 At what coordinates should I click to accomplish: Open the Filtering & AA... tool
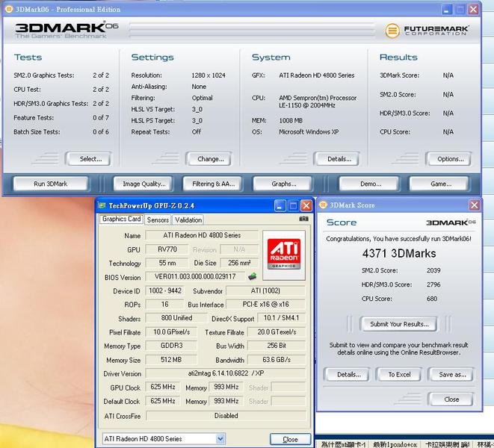coord(212,184)
